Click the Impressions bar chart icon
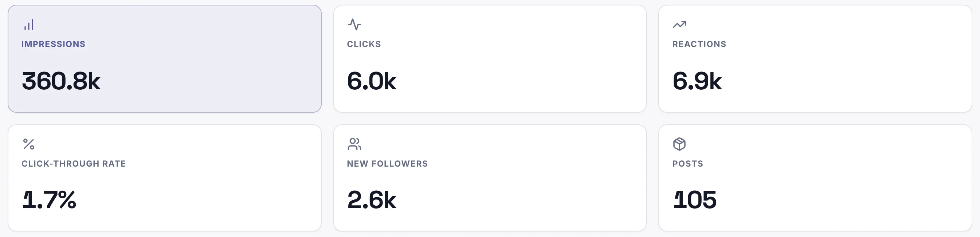 pos(29,25)
